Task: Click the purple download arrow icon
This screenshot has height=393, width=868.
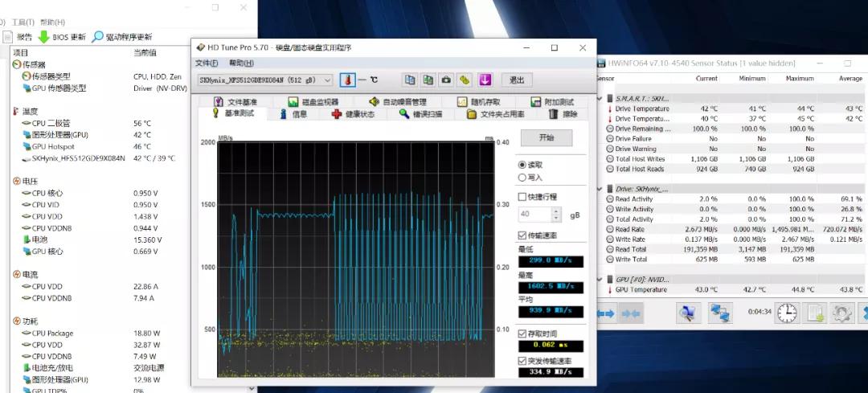Action: click(485, 80)
